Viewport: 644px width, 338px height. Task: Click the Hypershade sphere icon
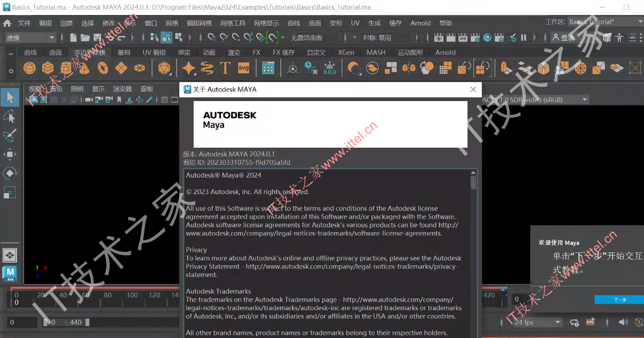click(487, 38)
